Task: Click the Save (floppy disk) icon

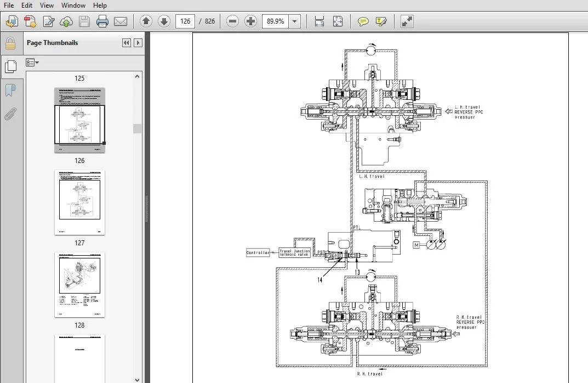Action: [84, 21]
